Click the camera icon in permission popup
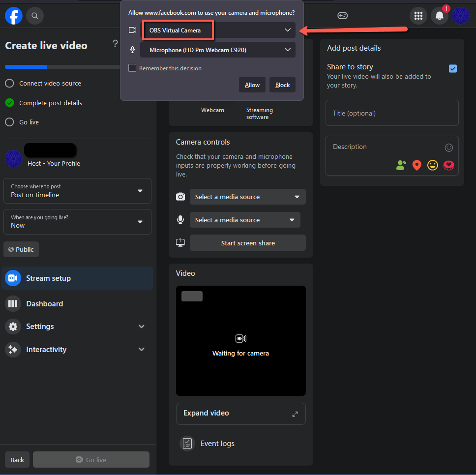Image resolution: width=476 pixels, height=475 pixels. [x=132, y=30]
